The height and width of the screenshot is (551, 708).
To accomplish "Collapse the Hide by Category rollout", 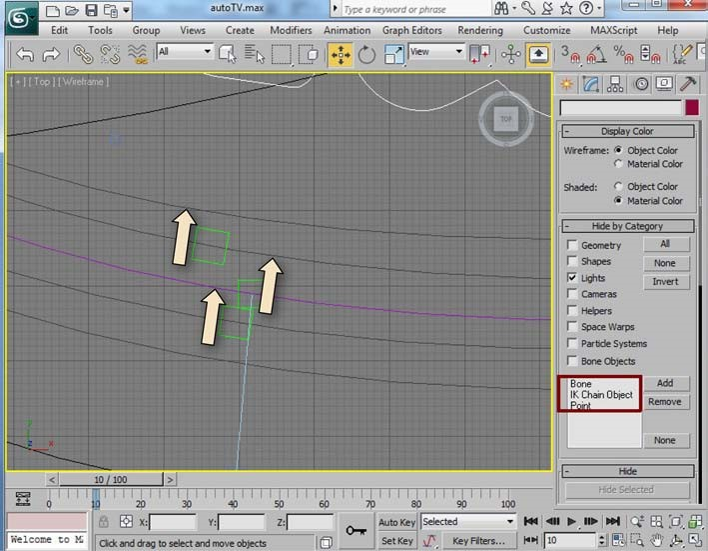I will 628,226.
